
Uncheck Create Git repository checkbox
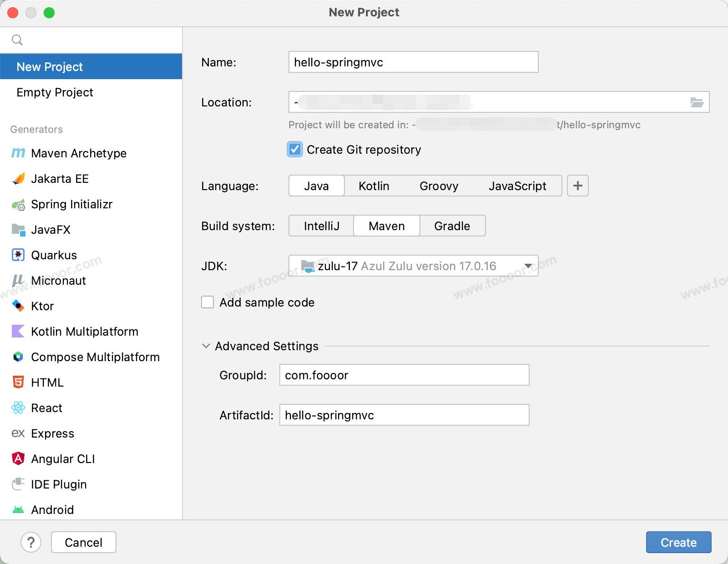[295, 150]
